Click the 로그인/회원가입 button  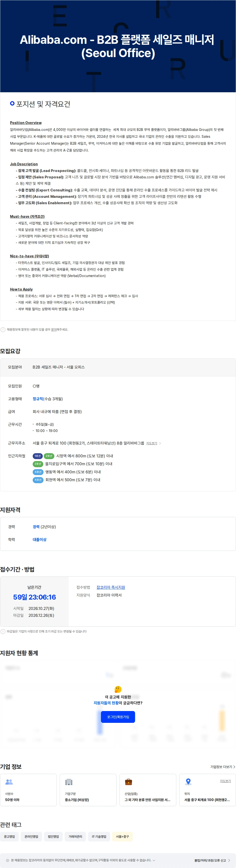(x=118, y=717)
